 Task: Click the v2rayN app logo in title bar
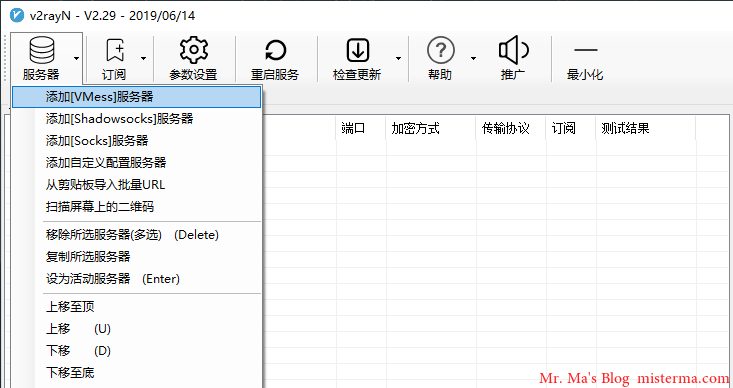point(17,15)
